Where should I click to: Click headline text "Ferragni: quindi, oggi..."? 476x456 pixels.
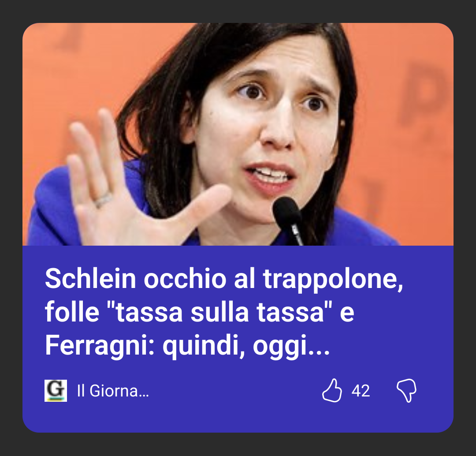[187, 346]
